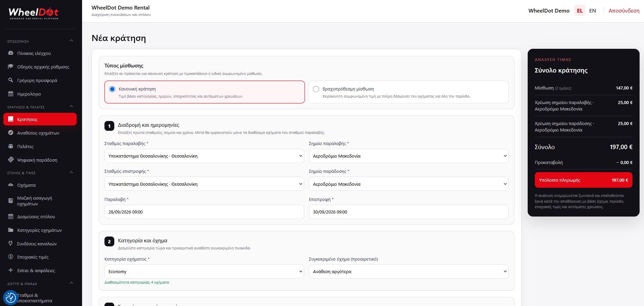Image resolution: width=644 pixels, height=306 pixels.
Task: Click the Μίσθωση 147,00 € amount
Action: click(624, 88)
